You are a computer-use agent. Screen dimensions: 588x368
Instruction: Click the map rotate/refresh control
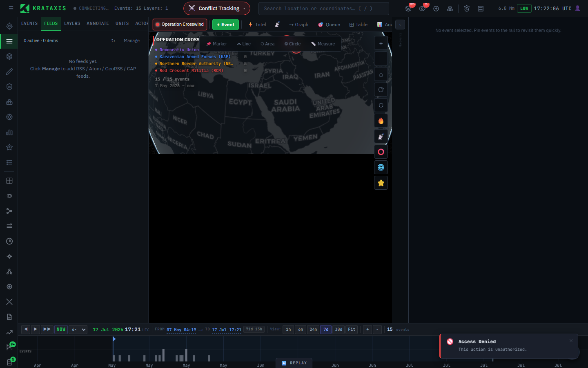[381, 90]
